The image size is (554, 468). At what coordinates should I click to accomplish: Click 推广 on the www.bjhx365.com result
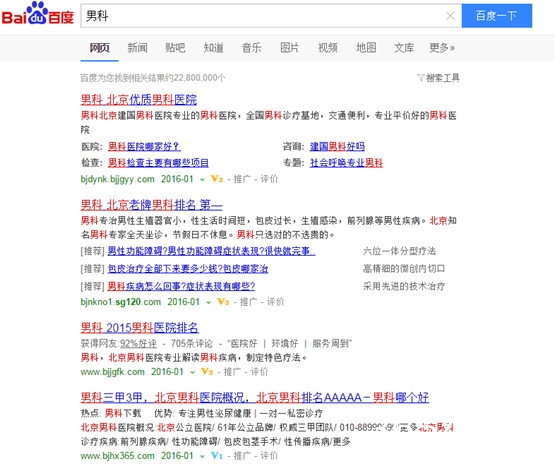(242, 456)
